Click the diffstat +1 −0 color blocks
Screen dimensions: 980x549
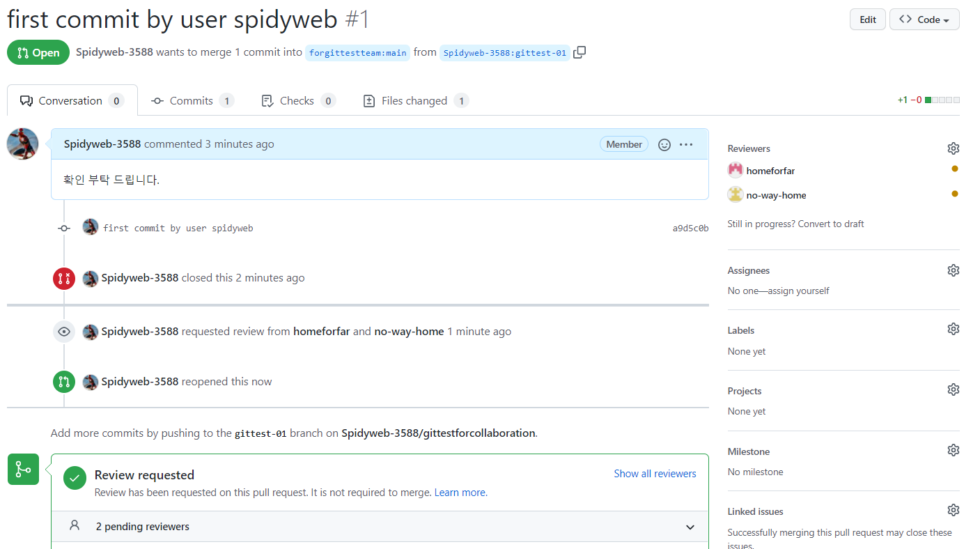click(x=942, y=100)
